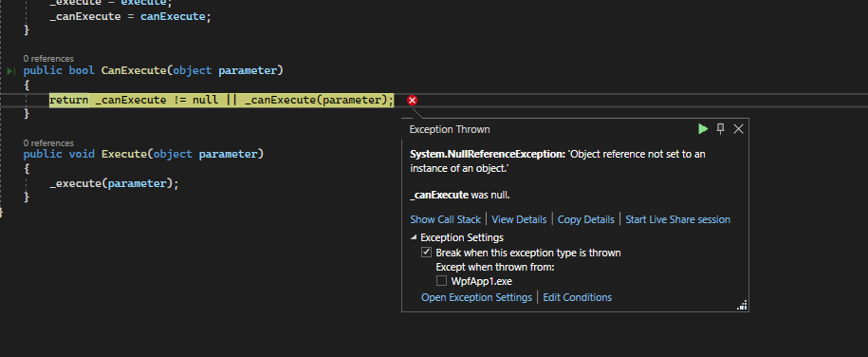The height and width of the screenshot is (357, 868).
Task: Close the Exception Thrown popup
Action: pos(738,129)
